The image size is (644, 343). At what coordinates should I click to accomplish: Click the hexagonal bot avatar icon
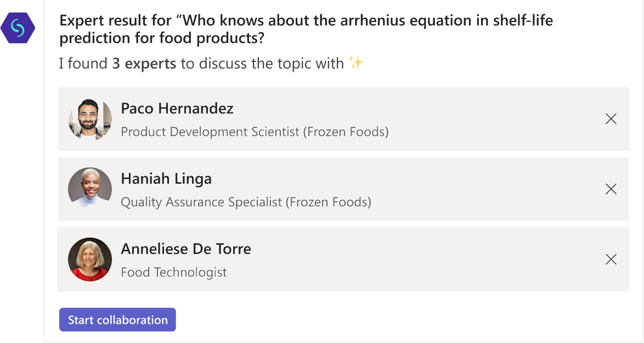[18, 27]
